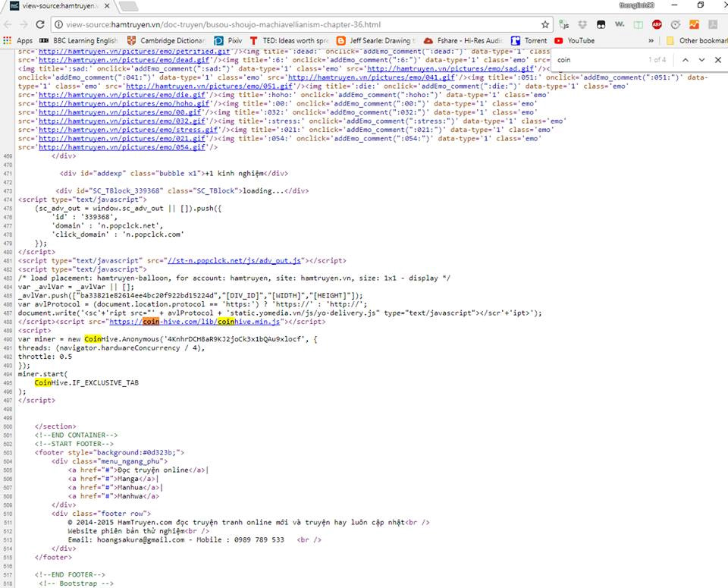
Task: Open the Adblock Plus extension
Action: pyautogui.click(x=657, y=24)
